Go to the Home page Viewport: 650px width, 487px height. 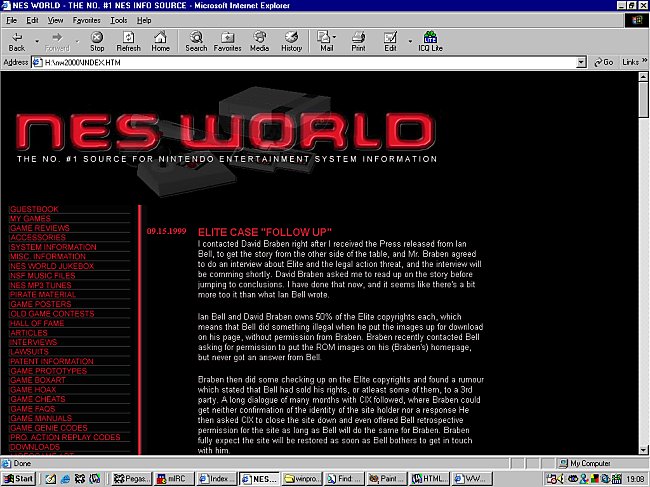[160, 41]
